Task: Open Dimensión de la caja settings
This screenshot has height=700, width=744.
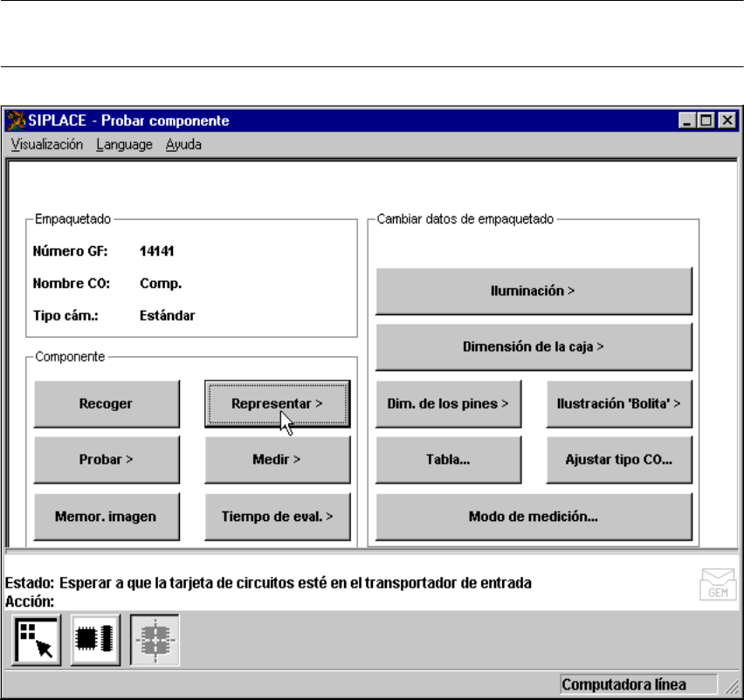Action: point(533,347)
